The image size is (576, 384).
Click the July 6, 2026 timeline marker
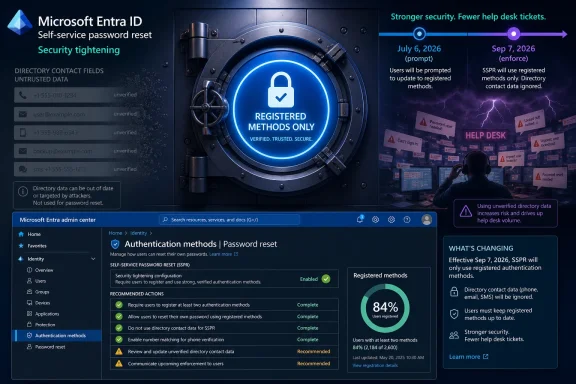click(419, 34)
